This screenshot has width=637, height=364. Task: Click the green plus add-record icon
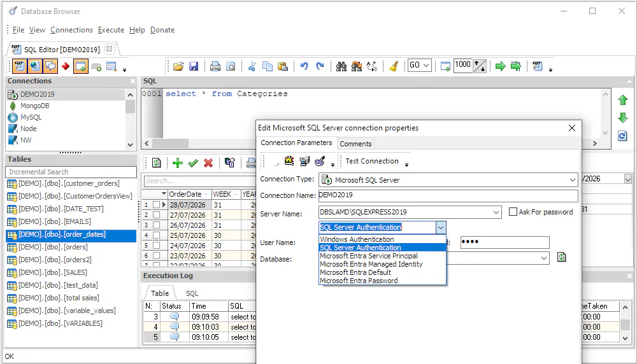[x=178, y=163]
